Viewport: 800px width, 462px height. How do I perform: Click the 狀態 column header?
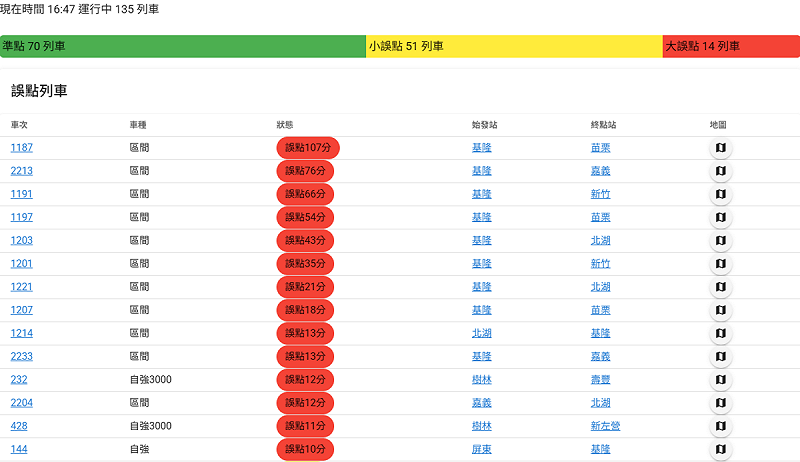285,125
